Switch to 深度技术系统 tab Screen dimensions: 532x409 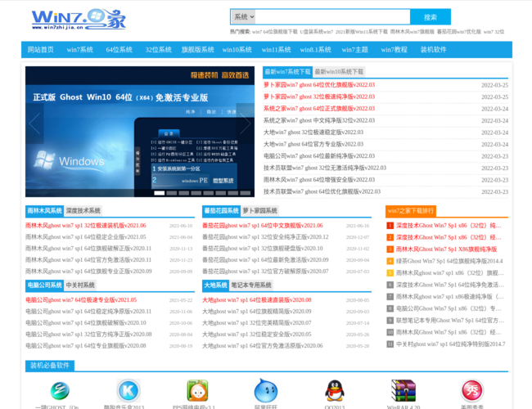coord(83,211)
